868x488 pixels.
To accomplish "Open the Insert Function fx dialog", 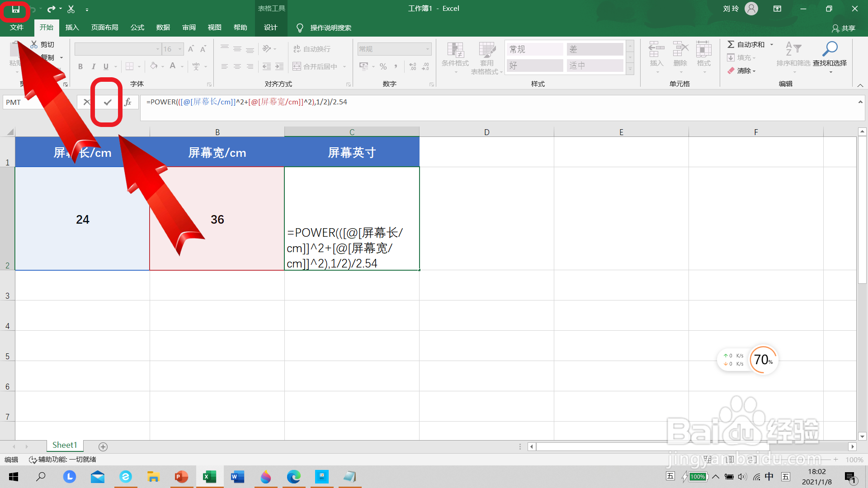I will click(128, 103).
